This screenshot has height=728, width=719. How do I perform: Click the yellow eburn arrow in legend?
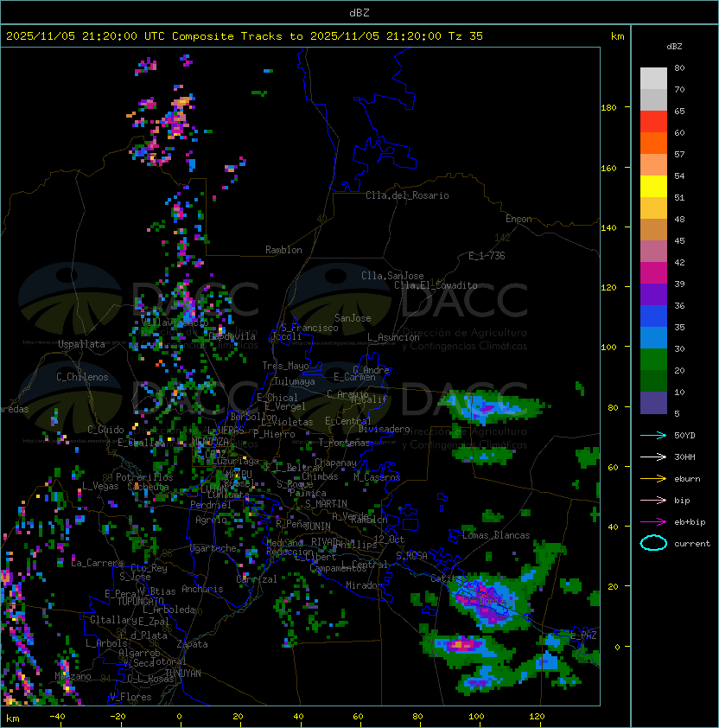click(653, 479)
